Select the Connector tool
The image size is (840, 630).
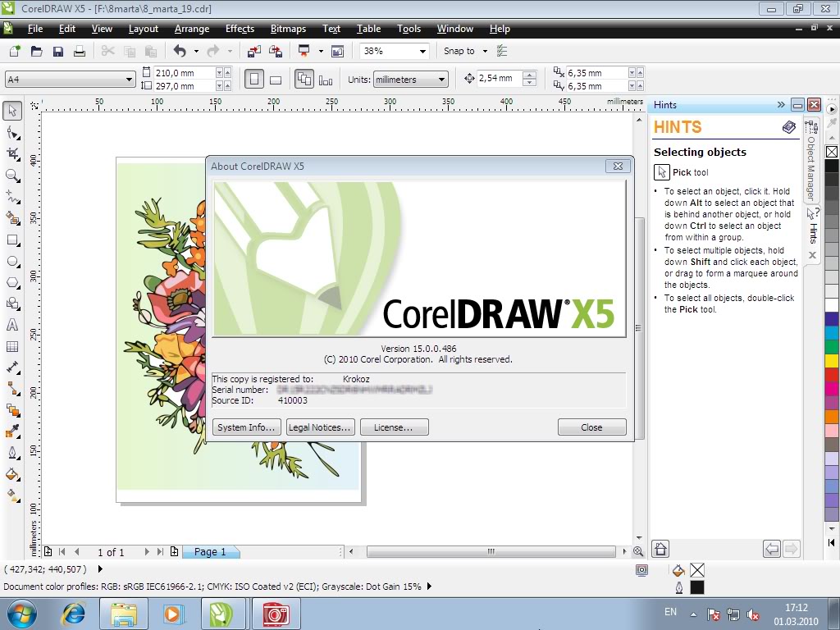pos(12,389)
